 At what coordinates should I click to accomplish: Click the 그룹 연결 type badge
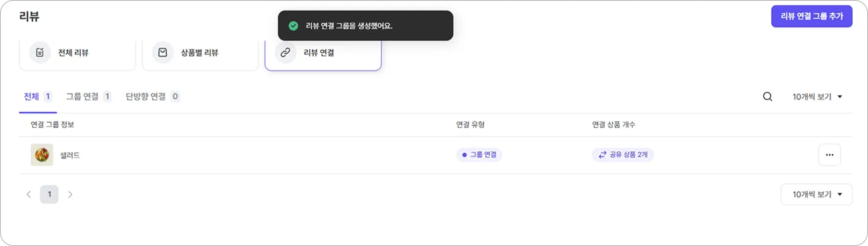tap(479, 155)
